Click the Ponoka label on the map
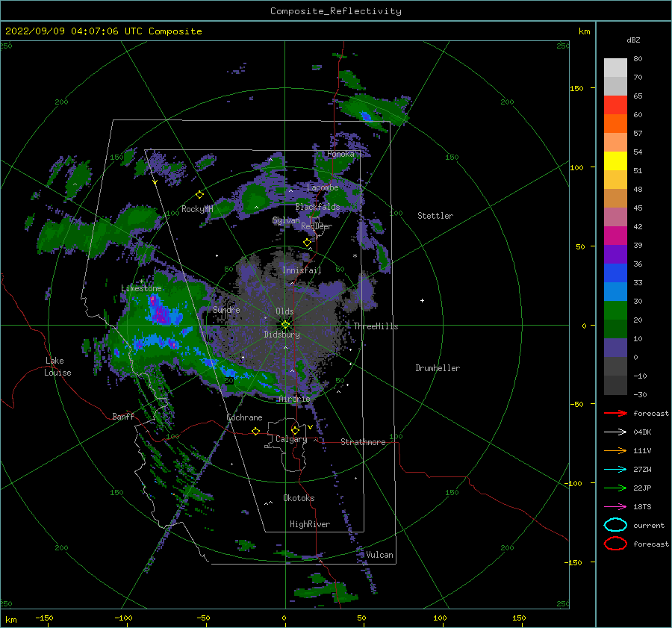Image resolution: width=672 pixels, height=628 pixels. tap(340, 154)
